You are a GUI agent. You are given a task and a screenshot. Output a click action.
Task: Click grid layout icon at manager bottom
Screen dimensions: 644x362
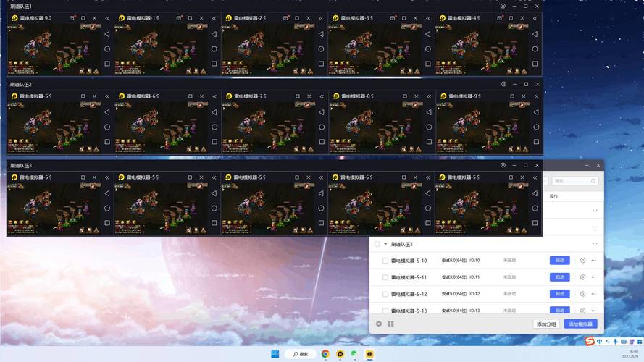point(391,324)
